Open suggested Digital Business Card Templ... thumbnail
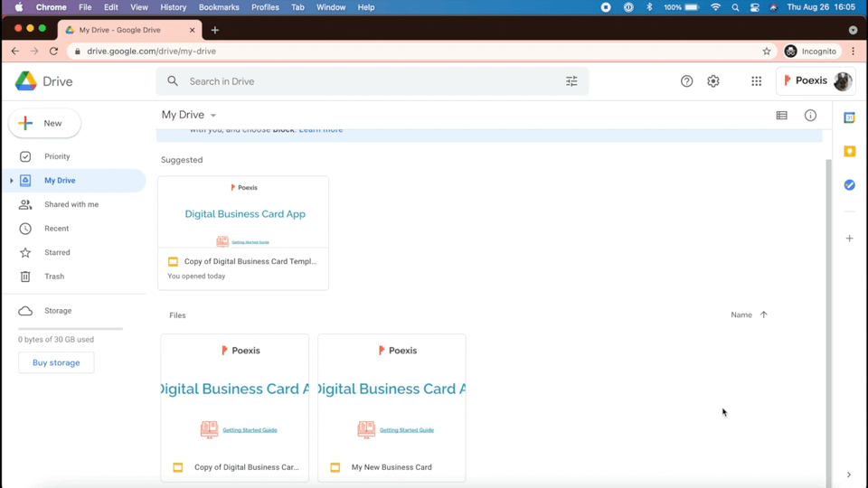Screen dimensions: 868x488 [243, 211]
